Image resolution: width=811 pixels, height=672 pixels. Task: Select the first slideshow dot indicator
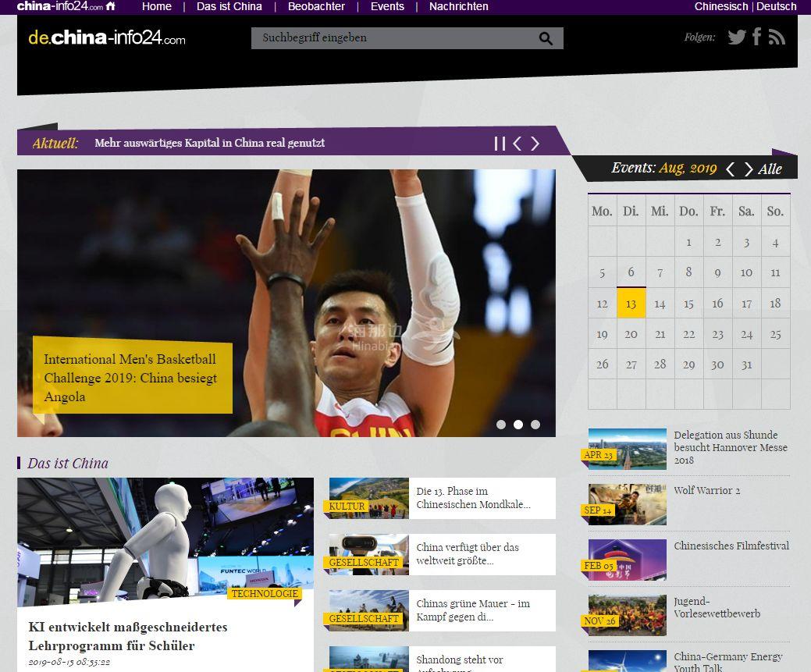point(501,425)
